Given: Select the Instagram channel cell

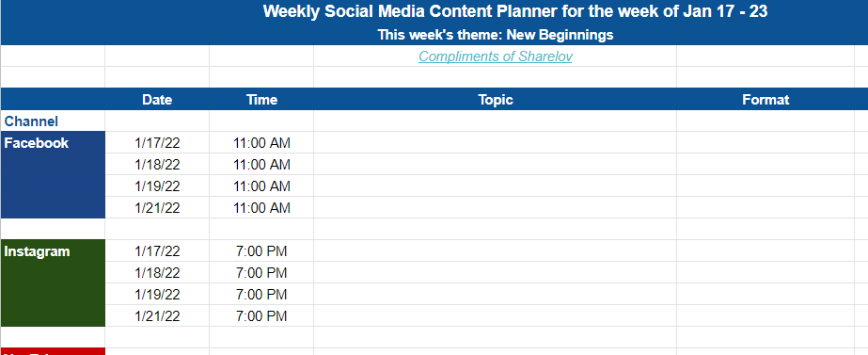Looking at the screenshot, I should pyautogui.click(x=53, y=282).
